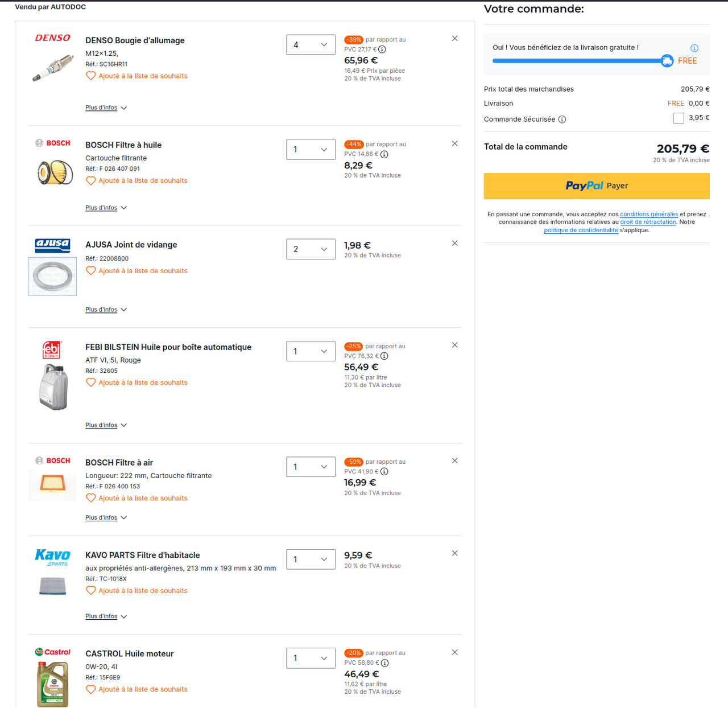Image resolution: width=728 pixels, height=708 pixels.
Task: Expand Plus d'infos for BOSCH Filtre à huile
Action: point(106,208)
